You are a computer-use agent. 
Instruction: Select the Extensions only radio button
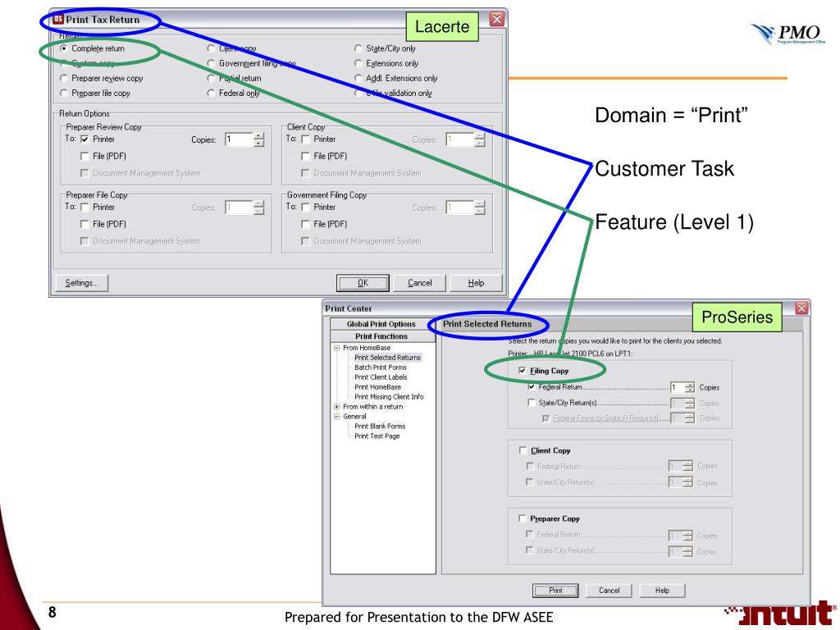[x=358, y=63]
